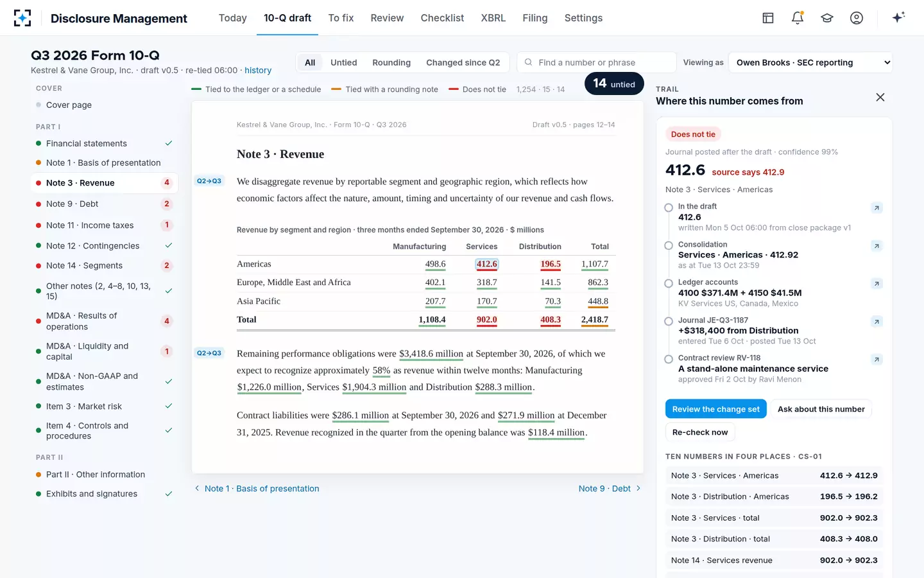Click Review the change set button
924x578 pixels.
[x=716, y=409]
